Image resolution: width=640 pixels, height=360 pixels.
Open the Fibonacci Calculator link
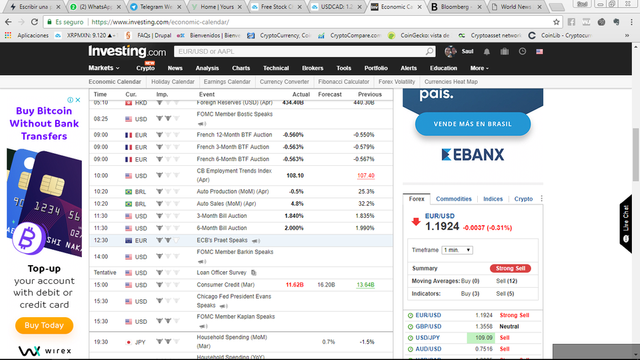pos(343,82)
